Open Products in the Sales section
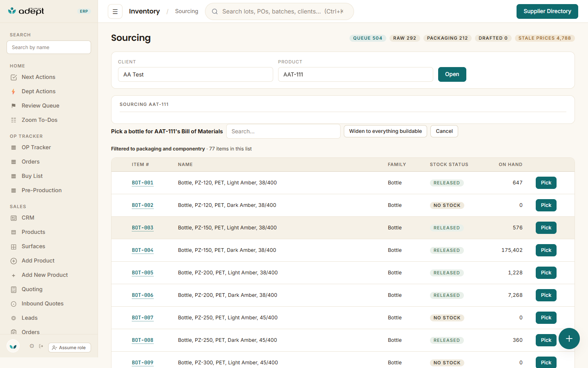Image resolution: width=588 pixels, height=368 pixels. pos(33,232)
